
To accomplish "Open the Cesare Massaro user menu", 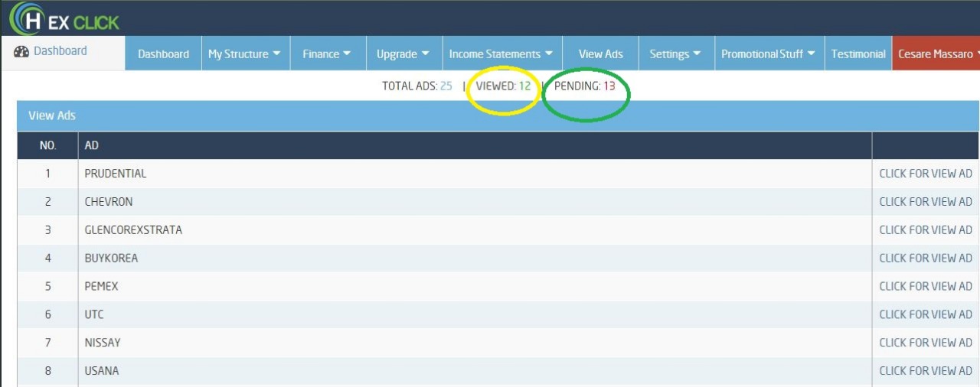I will pyautogui.click(x=937, y=54).
